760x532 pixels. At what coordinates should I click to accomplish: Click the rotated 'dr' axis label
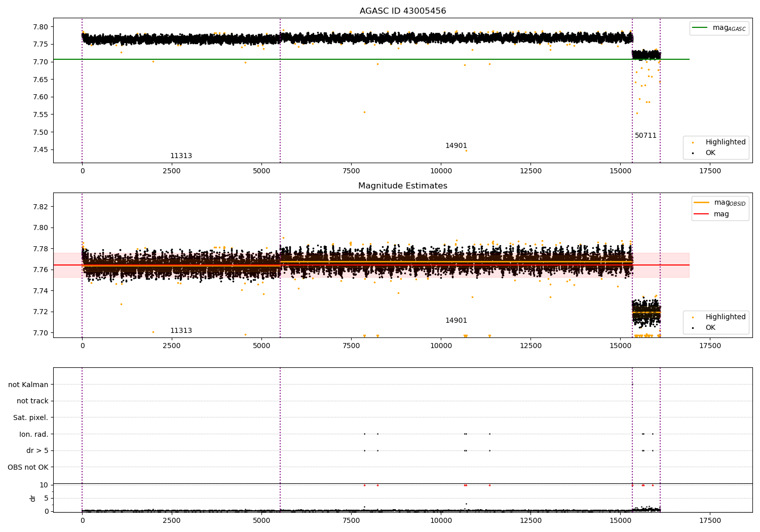pos(33,498)
